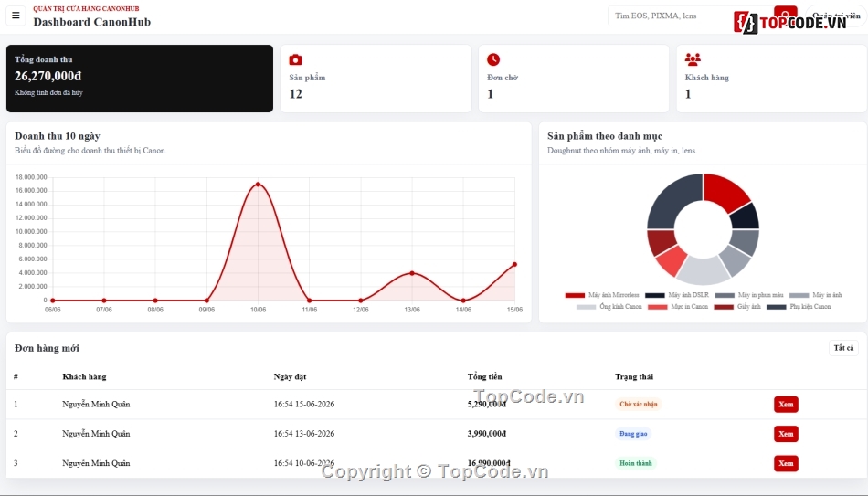Viewport: 868px width, 496px height.
Task: Click the '3,990,000đ' total cell
Action: (487, 434)
